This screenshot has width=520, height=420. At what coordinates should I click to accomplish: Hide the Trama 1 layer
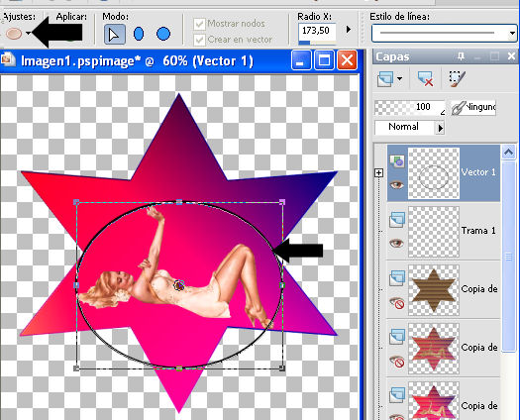coord(396,243)
